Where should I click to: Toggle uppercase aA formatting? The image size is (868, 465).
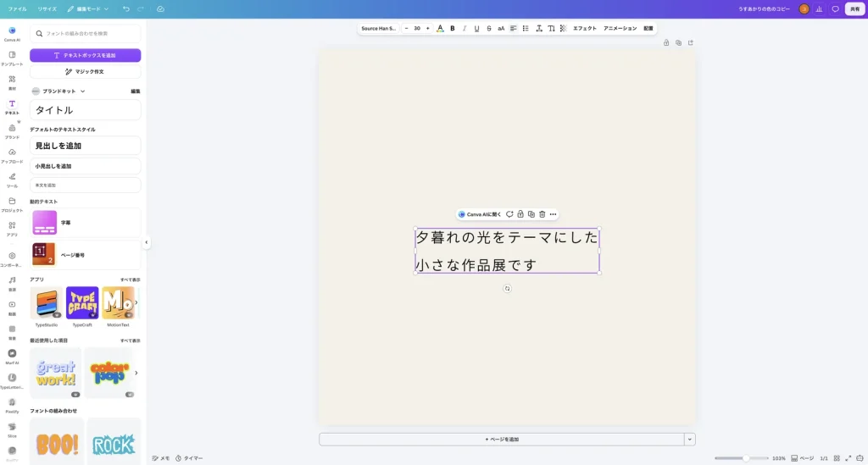click(501, 28)
